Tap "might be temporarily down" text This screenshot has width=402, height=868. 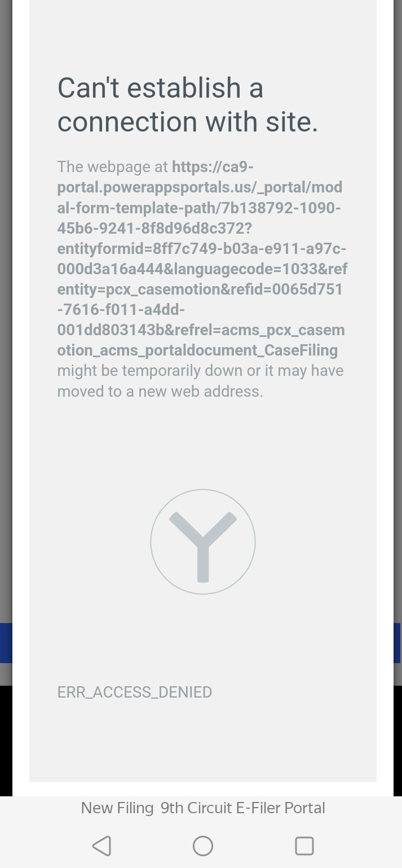coord(152,371)
